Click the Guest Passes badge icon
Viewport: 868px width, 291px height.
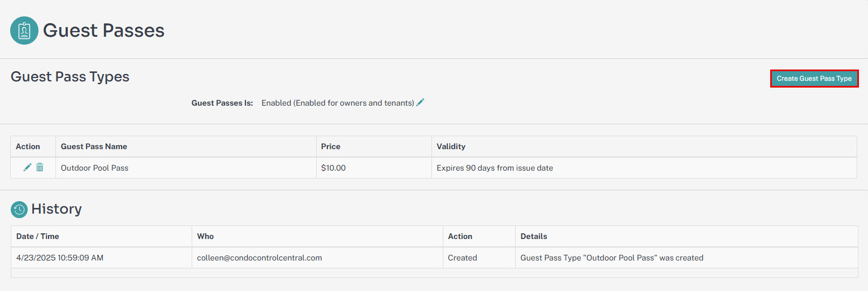click(24, 31)
